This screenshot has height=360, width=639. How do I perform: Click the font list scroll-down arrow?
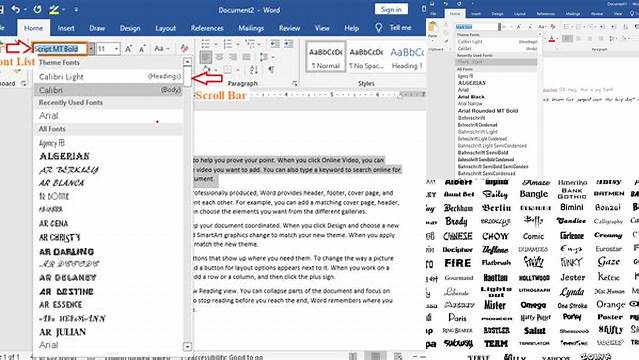[187, 347]
